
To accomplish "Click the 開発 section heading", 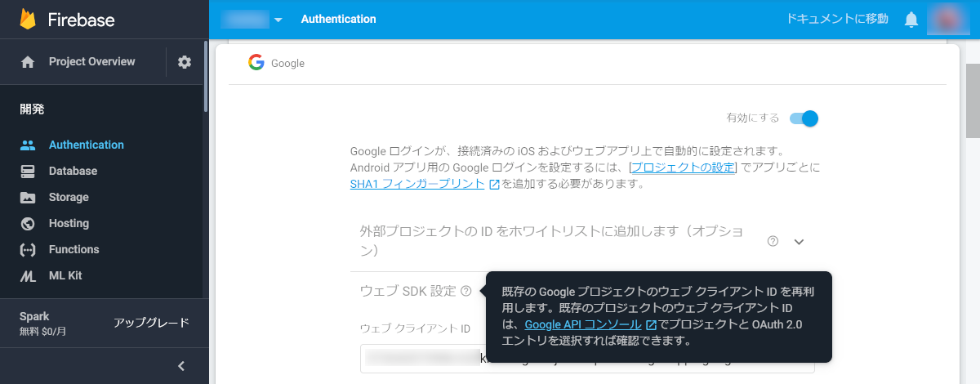I will point(32,109).
